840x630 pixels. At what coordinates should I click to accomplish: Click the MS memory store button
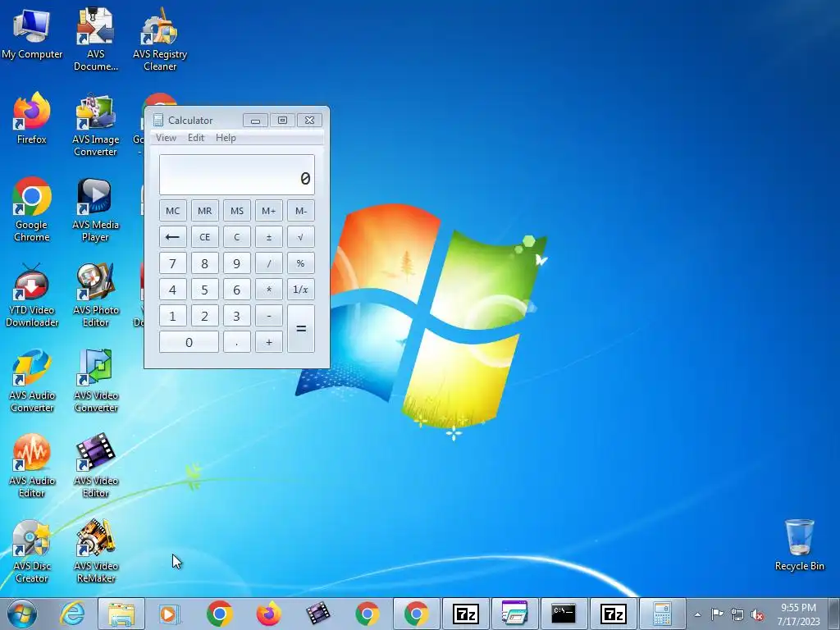[237, 211]
